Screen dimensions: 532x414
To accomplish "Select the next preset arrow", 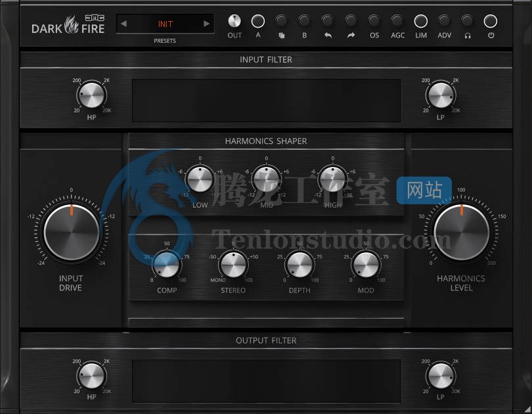I will pyautogui.click(x=206, y=24).
